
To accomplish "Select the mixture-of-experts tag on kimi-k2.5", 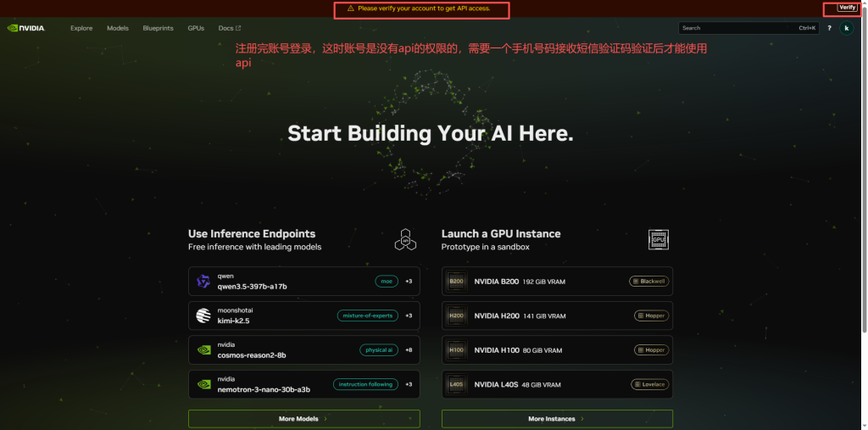I will point(367,316).
